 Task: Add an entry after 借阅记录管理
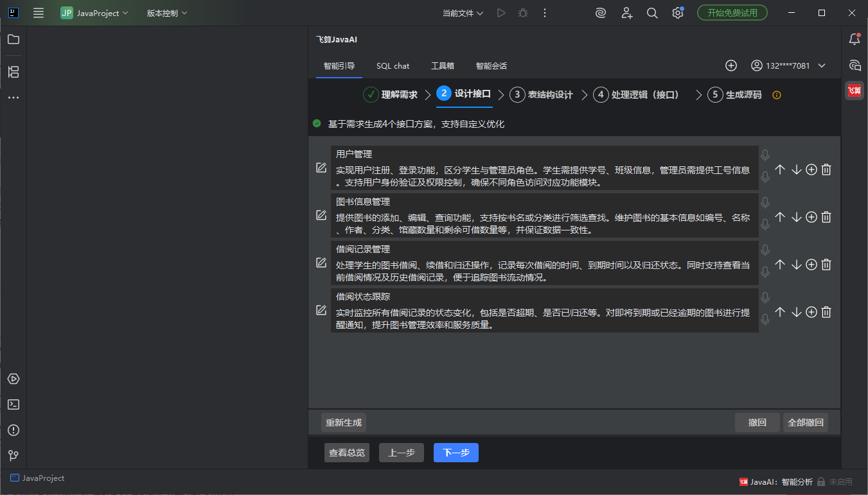click(811, 265)
